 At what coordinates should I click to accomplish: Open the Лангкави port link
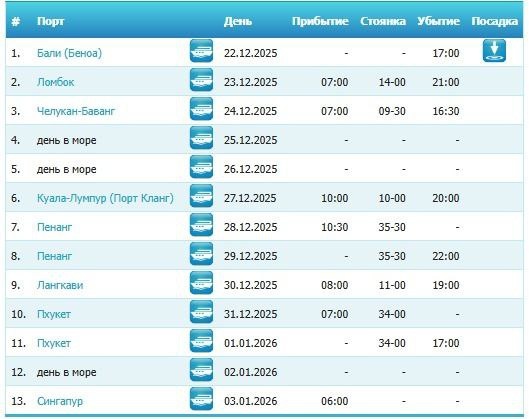pyautogui.click(x=60, y=285)
